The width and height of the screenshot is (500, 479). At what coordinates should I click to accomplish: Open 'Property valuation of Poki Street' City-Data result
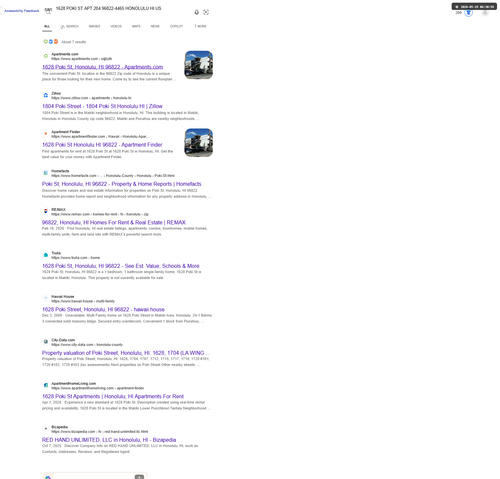(126, 353)
